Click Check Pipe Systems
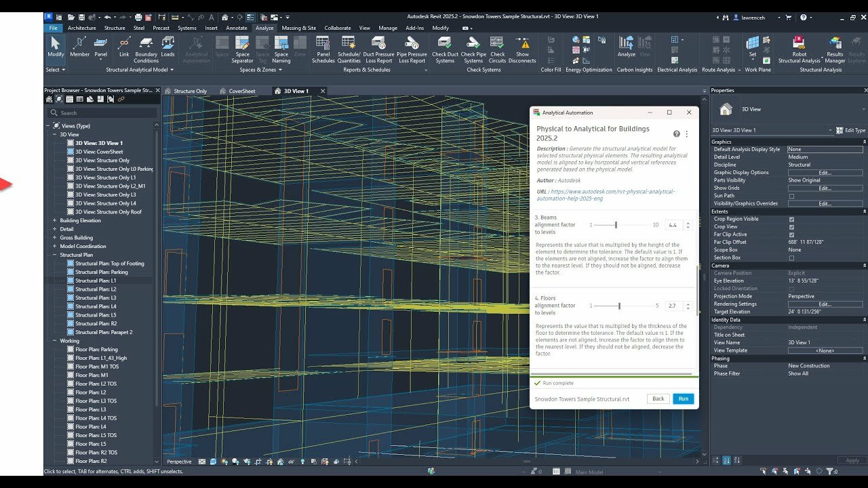This screenshot has width=868, height=488. (473, 50)
